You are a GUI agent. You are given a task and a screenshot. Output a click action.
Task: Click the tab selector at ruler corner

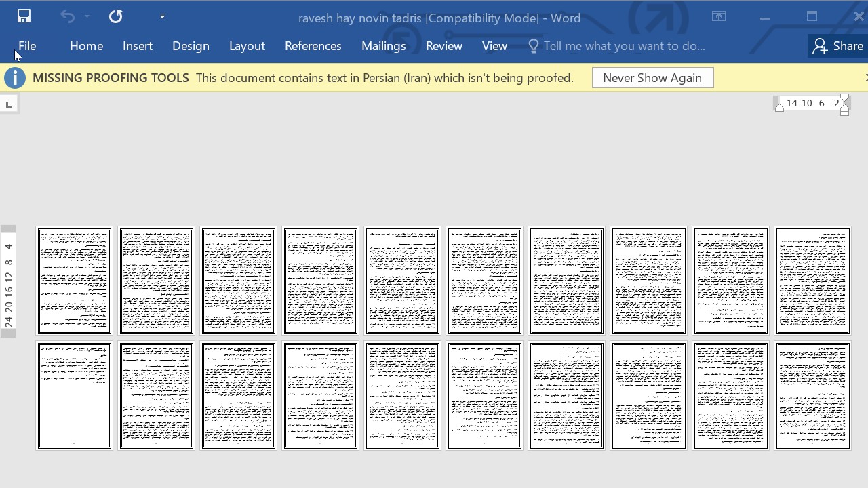[9, 104]
